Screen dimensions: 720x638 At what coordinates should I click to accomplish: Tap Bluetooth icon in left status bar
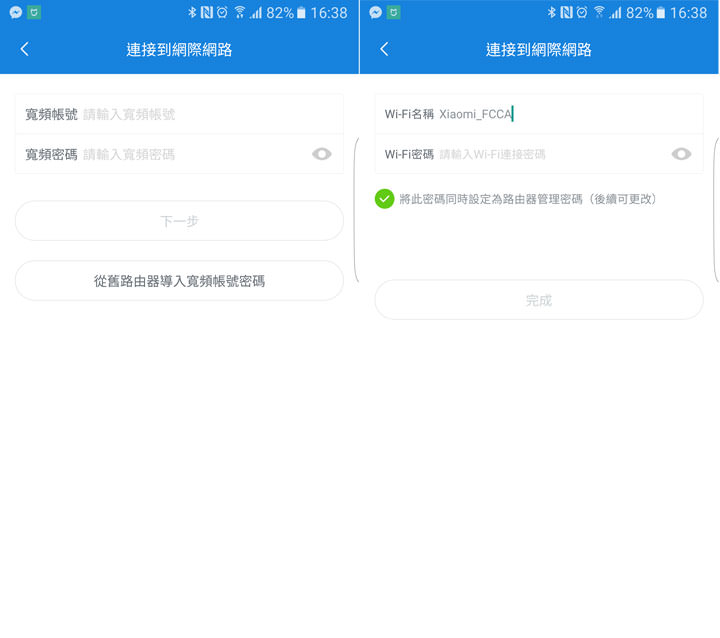click(191, 13)
